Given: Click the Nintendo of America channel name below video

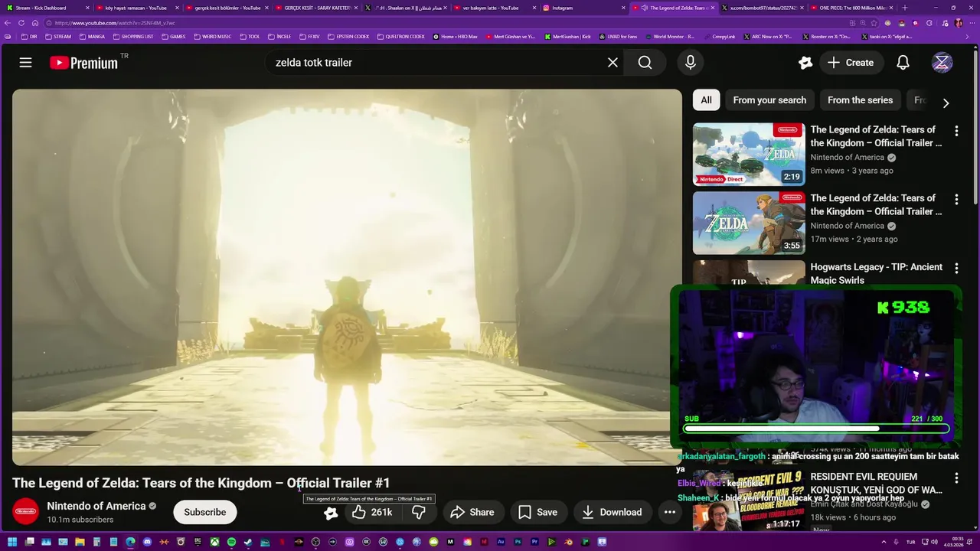Looking at the screenshot, I should (x=96, y=506).
